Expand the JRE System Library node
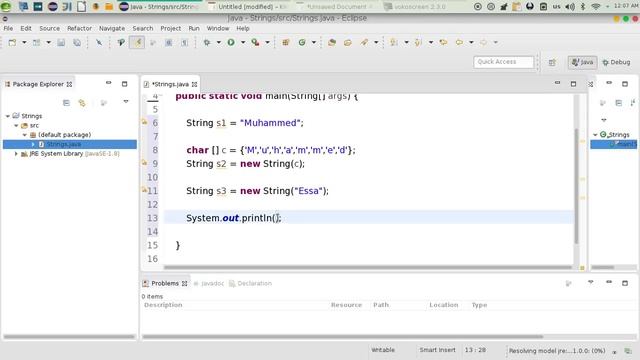The height and width of the screenshot is (360, 640). coord(16,154)
